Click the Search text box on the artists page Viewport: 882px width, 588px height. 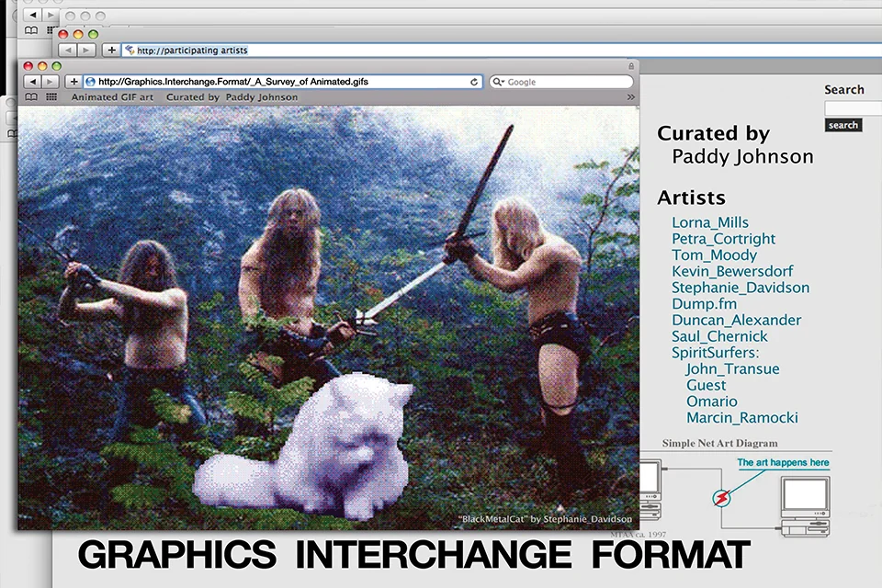(853, 108)
